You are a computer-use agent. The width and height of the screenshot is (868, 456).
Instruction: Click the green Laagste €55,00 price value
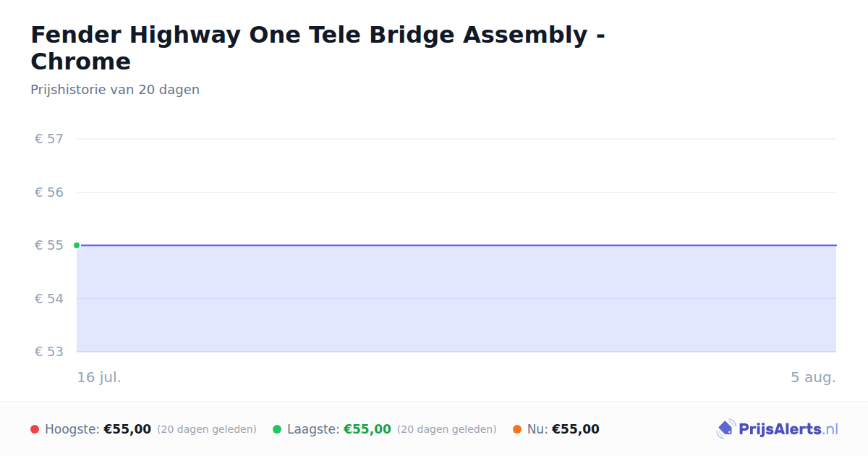367,429
